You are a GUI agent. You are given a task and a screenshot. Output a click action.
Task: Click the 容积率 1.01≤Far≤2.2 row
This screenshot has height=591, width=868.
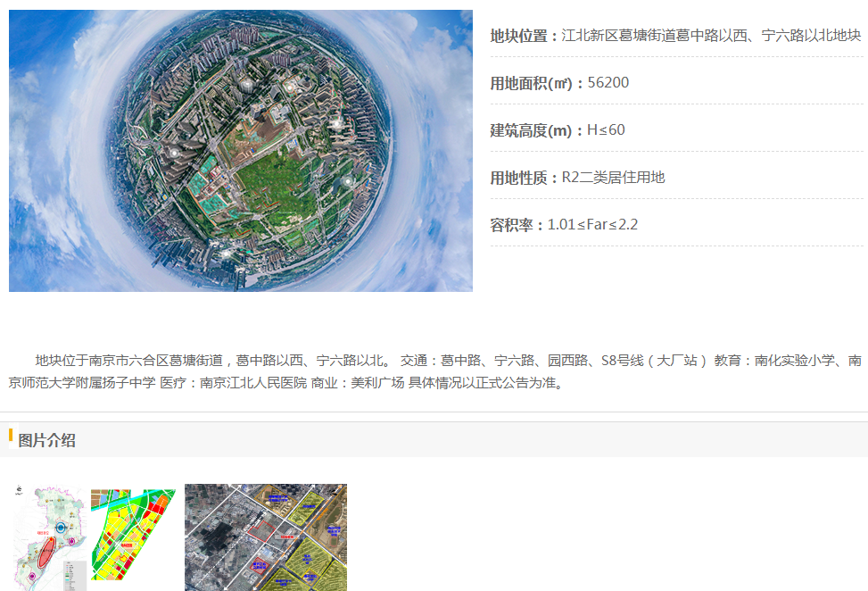(564, 225)
